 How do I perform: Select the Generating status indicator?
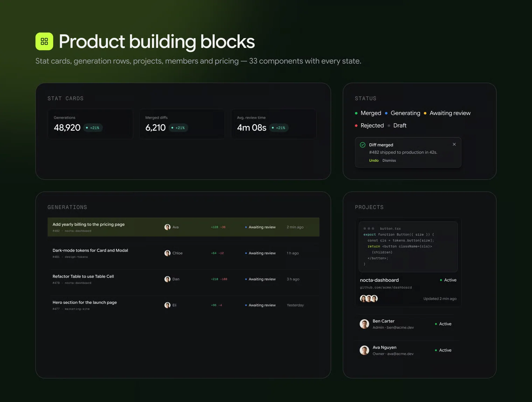point(402,113)
